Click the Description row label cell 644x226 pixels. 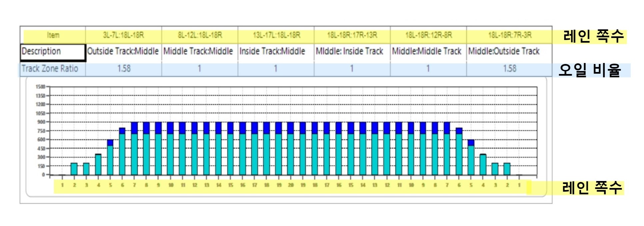tap(53, 52)
